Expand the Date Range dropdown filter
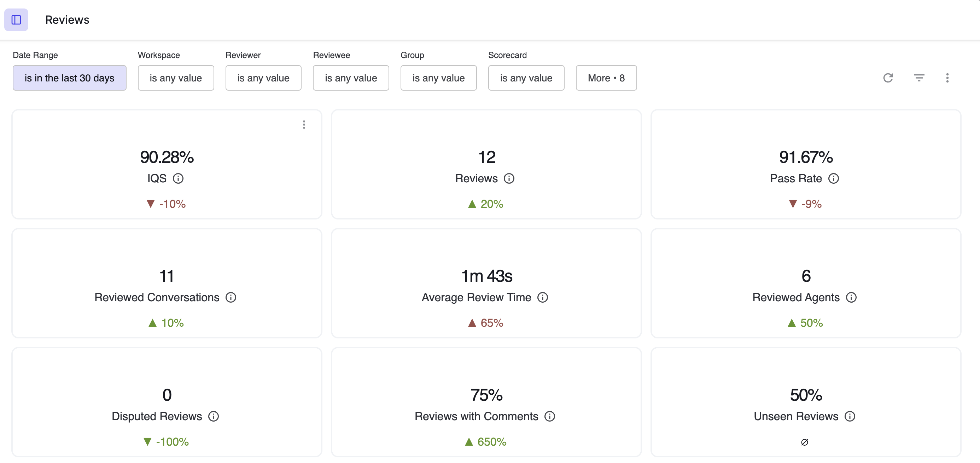Screen dimensions: 980x463 coord(69,78)
